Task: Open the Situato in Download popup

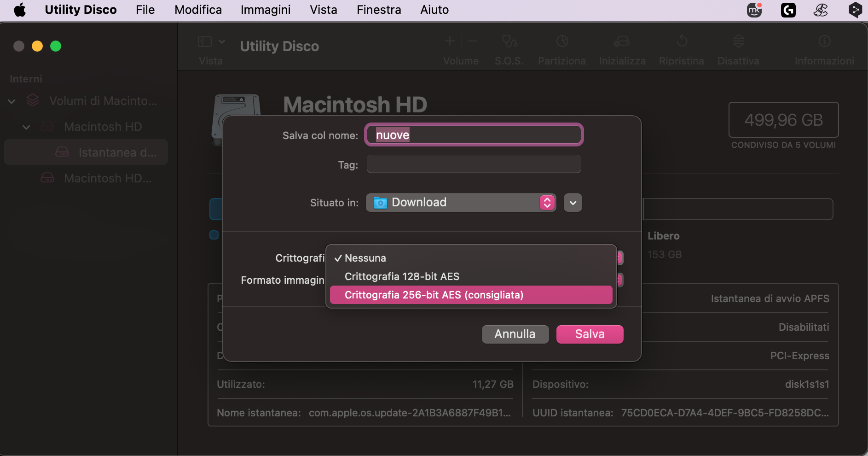Action: (461, 203)
